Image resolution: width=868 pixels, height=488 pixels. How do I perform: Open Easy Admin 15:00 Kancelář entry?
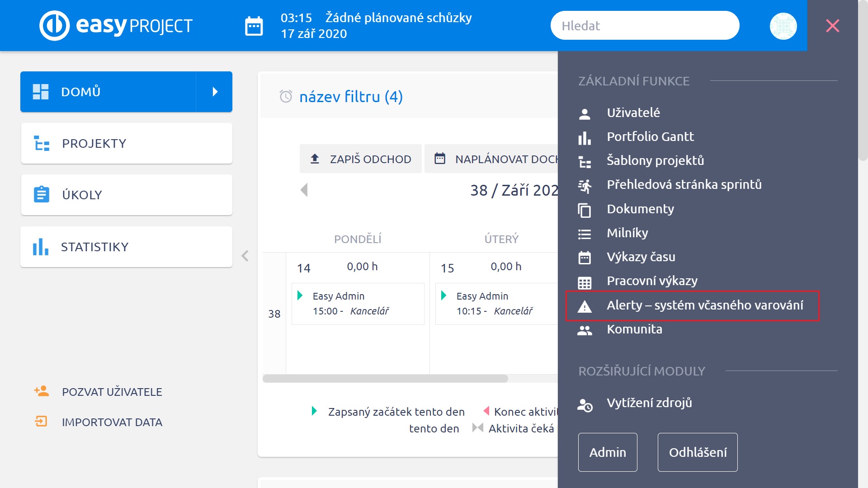[358, 304]
